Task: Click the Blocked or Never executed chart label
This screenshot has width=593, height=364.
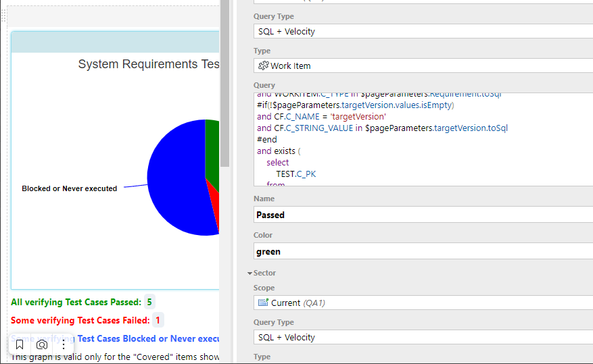Action: (x=69, y=188)
